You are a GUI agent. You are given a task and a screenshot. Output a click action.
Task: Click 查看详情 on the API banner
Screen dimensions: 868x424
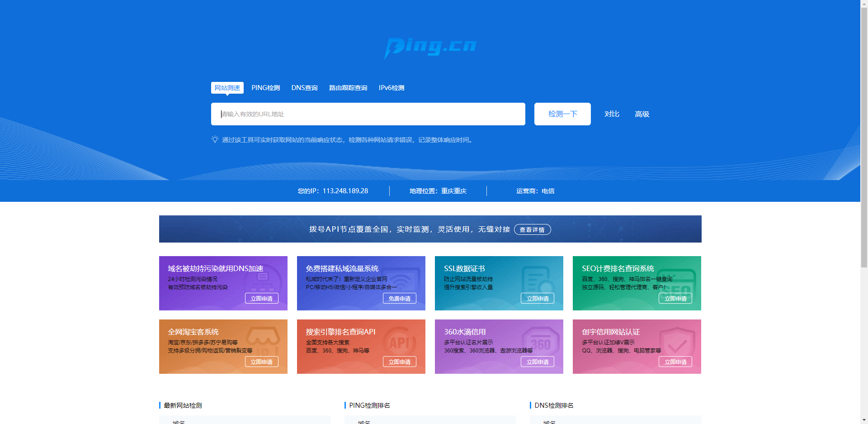coord(533,230)
